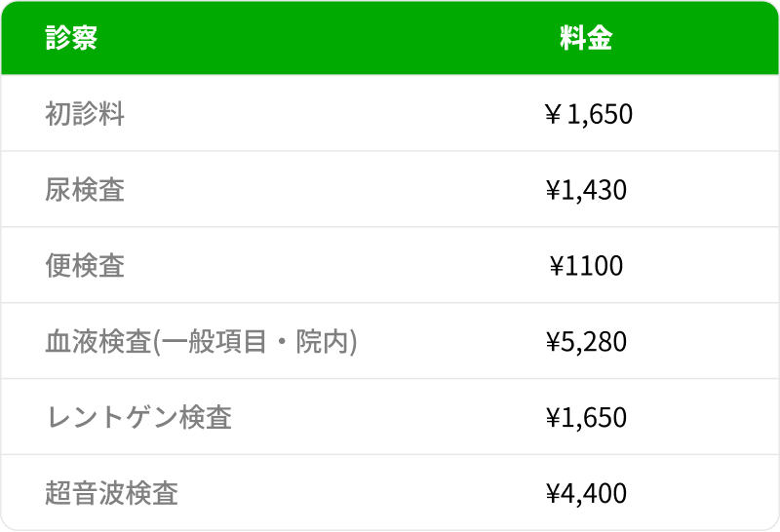Select the 超音波検査 row label
Image resolution: width=780 pixels, height=532 pixels.
[x=111, y=493]
